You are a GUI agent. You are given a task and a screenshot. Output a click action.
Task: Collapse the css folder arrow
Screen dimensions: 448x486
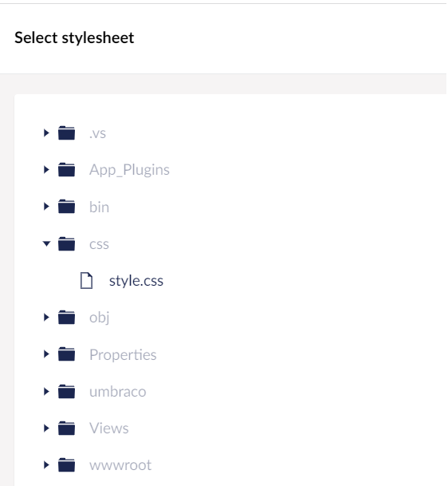[46, 243]
